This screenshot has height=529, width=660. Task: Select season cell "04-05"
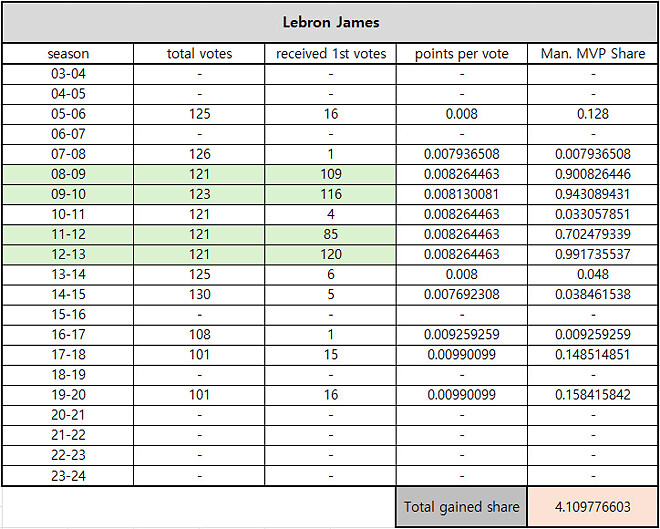68,94
